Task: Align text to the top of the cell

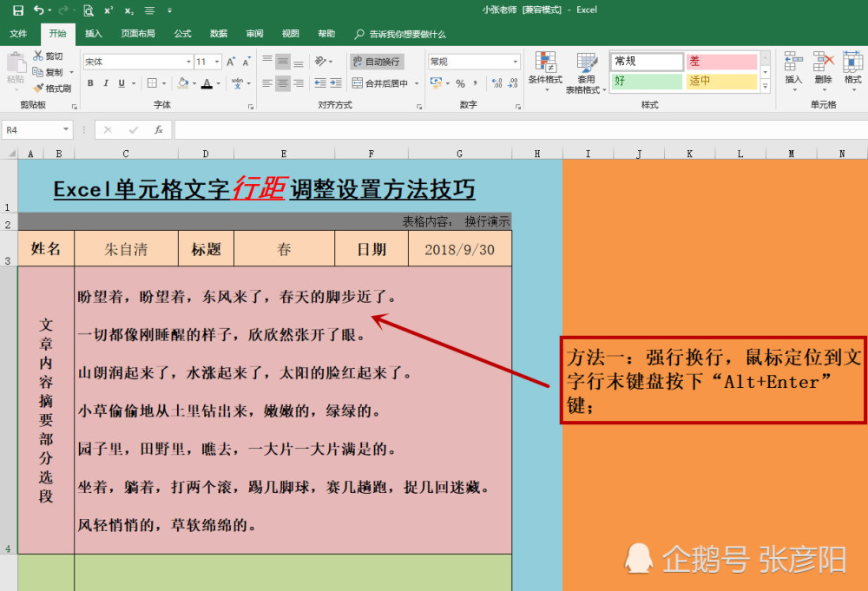Action: tap(267, 61)
